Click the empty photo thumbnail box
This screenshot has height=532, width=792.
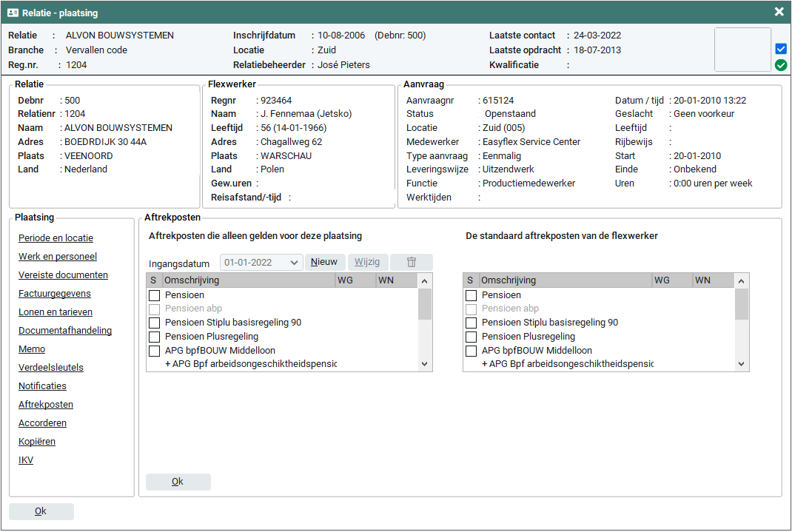click(742, 50)
